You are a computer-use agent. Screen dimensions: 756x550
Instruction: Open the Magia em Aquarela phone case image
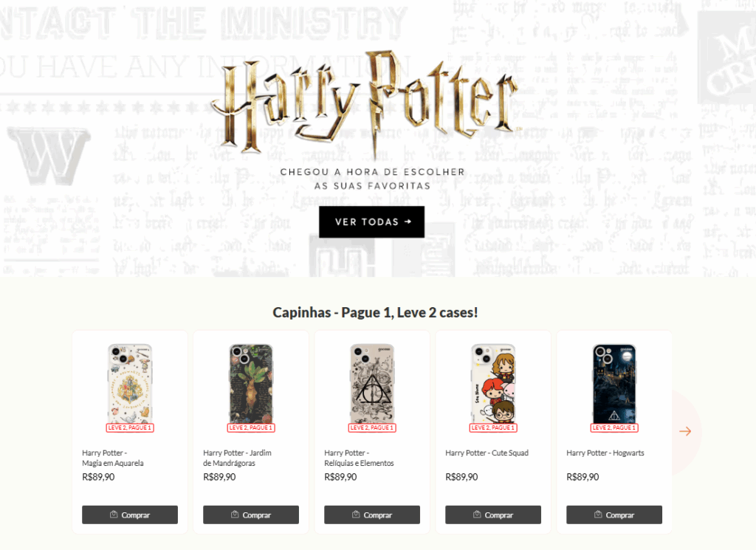(130, 384)
